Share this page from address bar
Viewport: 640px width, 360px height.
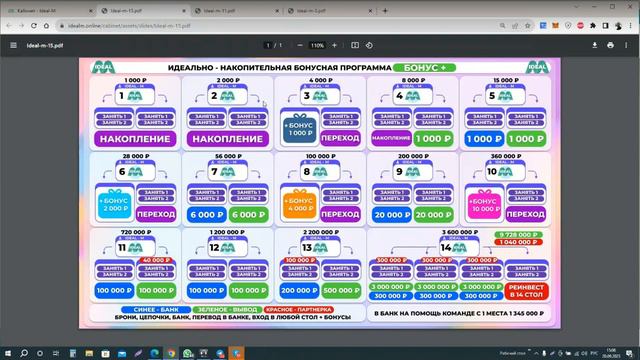tap(515, 26)
